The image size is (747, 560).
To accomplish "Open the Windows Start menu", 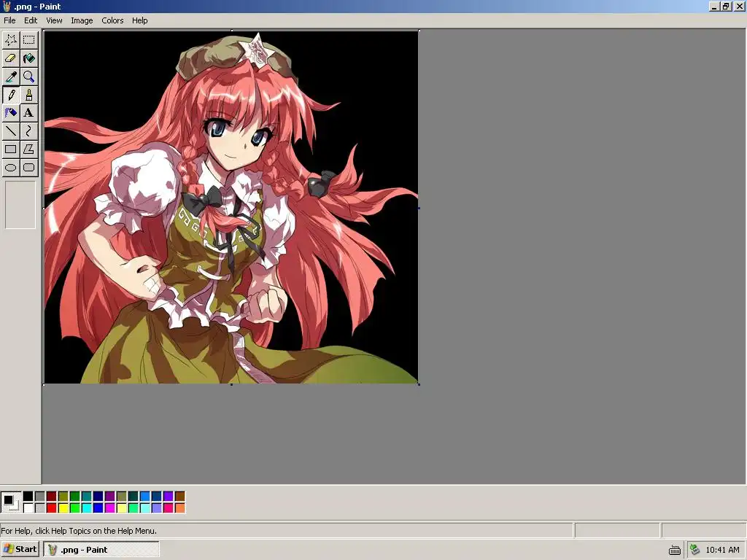I will pos(20,549).
